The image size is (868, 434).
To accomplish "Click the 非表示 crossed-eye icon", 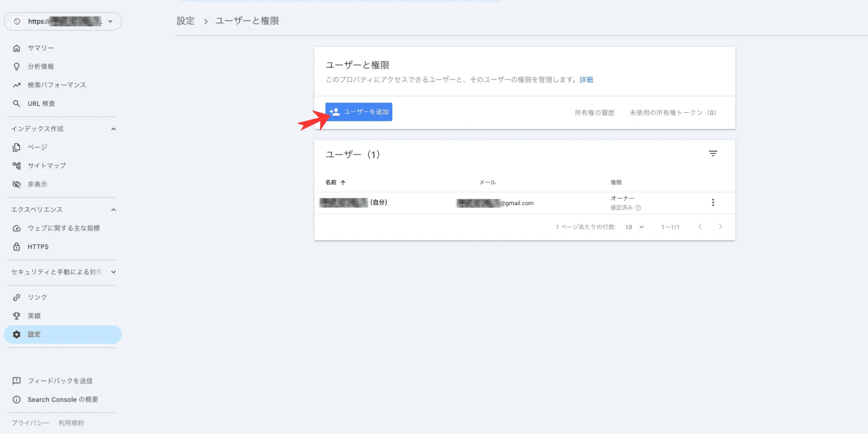I will click(16, 184).
